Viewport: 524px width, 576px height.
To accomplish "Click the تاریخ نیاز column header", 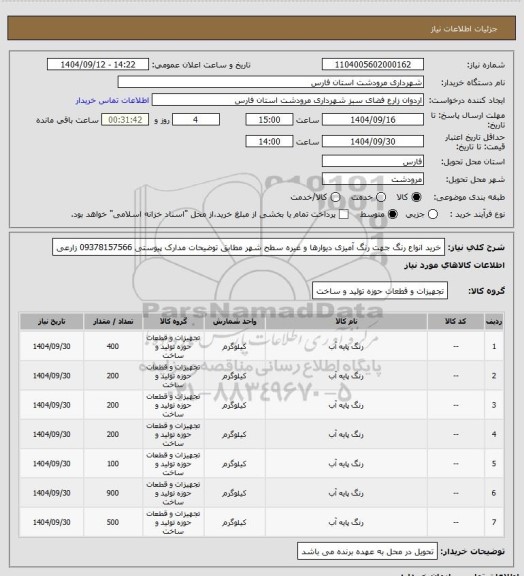I will pyautogui.click(x=51, y=321).
